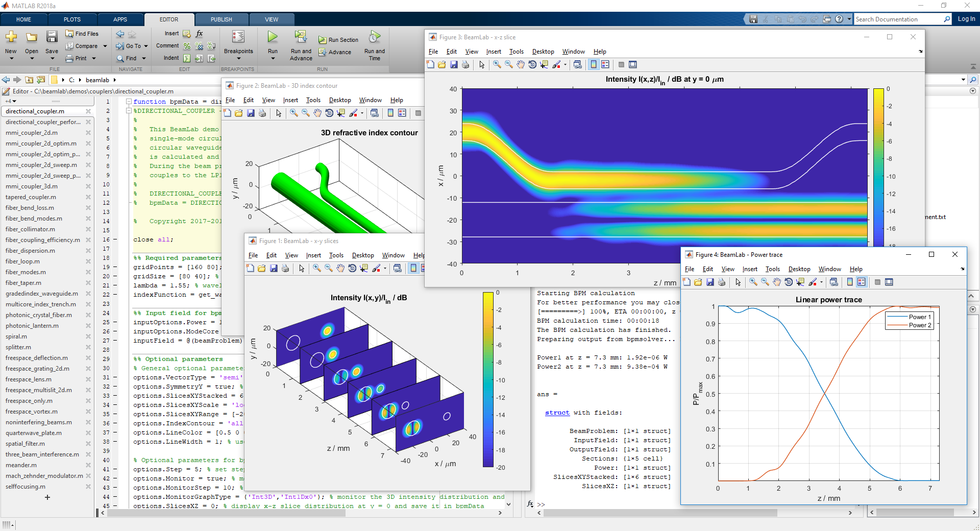Click the Insert fx function icon
980x531 pixels.
click(x=199, y=34)
